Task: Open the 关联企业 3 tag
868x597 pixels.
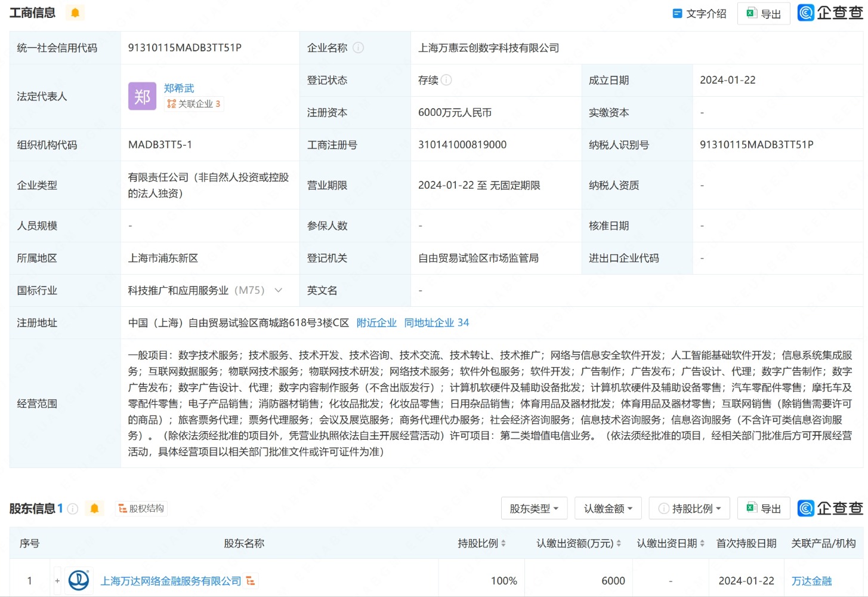Action: (x=194, y=104)
